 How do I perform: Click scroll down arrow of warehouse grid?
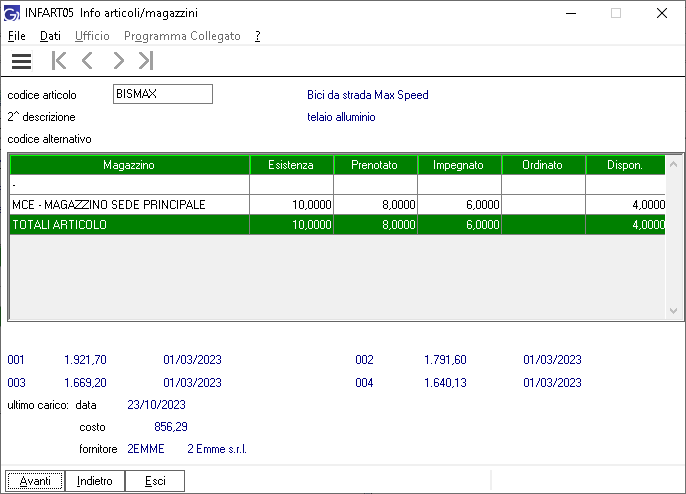673,311
